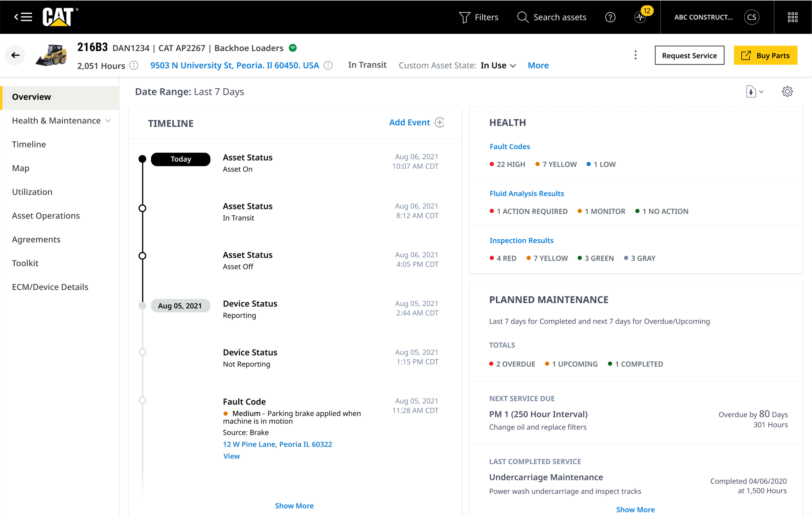Click the Add Event plus icon
This screenshot has width=812, height=516.
click(439, 122)
